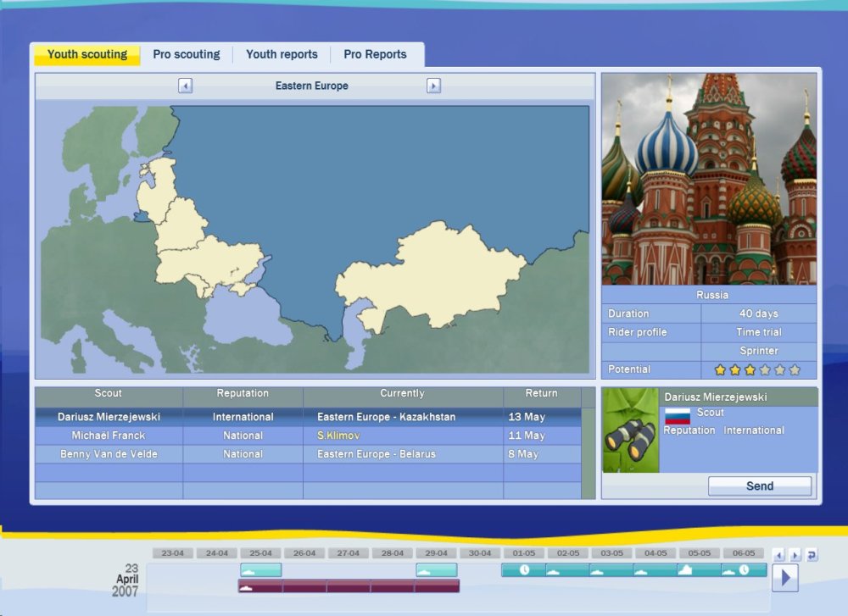This screenshot has width=848, height=616.
Task: Switch to the Pro scouting tab
Action: pyautogui.click(x=187, y=54)
